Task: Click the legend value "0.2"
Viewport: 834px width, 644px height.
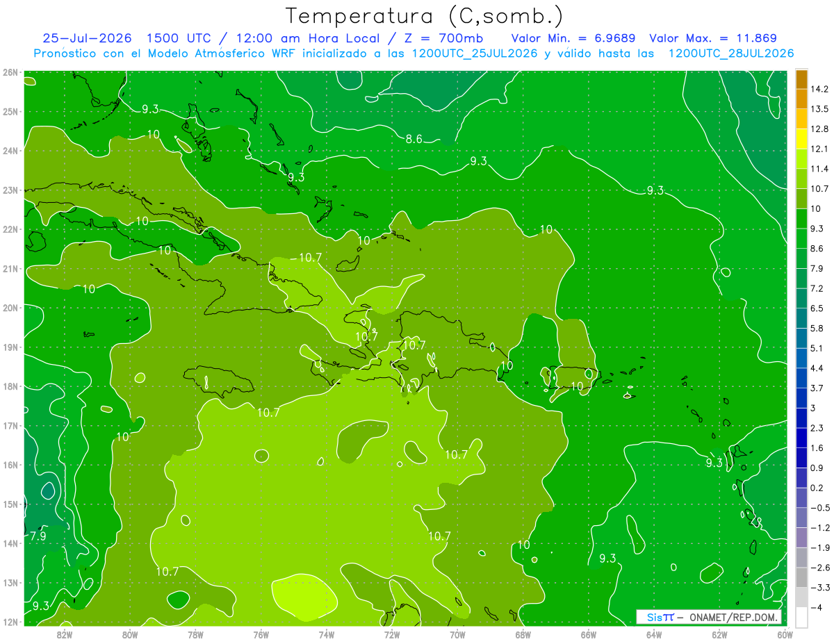Action: (817, 488)
